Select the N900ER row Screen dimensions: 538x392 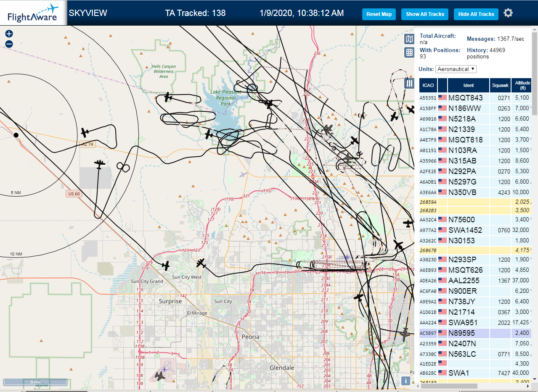pos(475,291)
